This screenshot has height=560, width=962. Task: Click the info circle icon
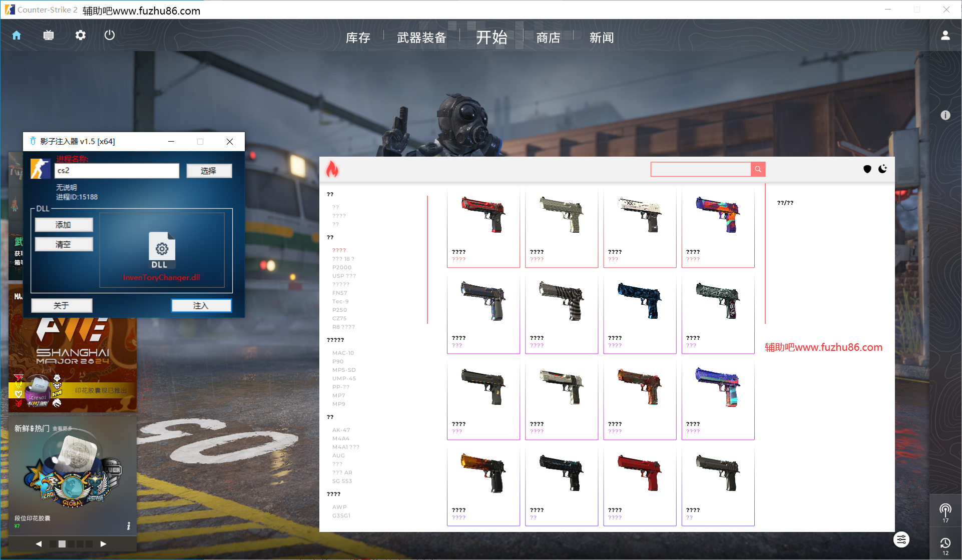click(x=945, y=116)
